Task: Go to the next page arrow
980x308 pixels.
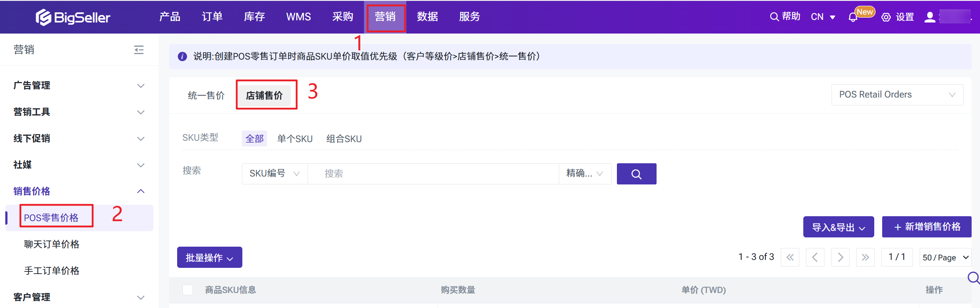Action: tap(840, 257)
